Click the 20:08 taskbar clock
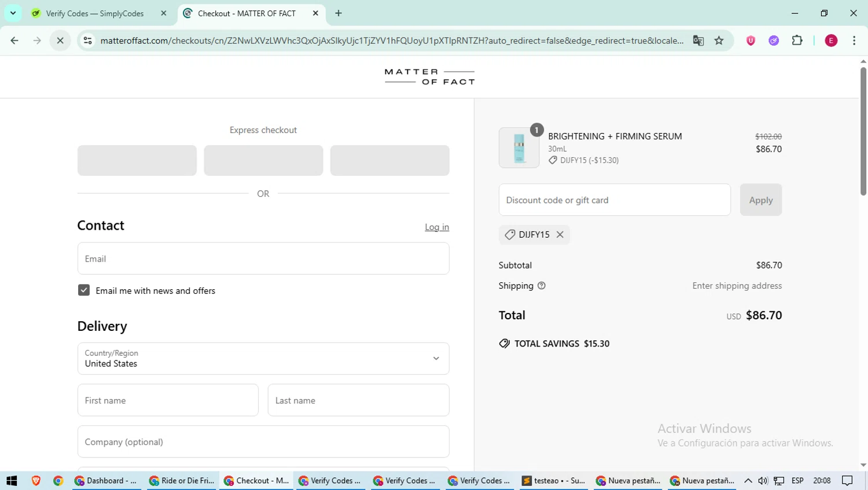Image resolution: width=868 pixels, height=490 pixels. [822, 480]
